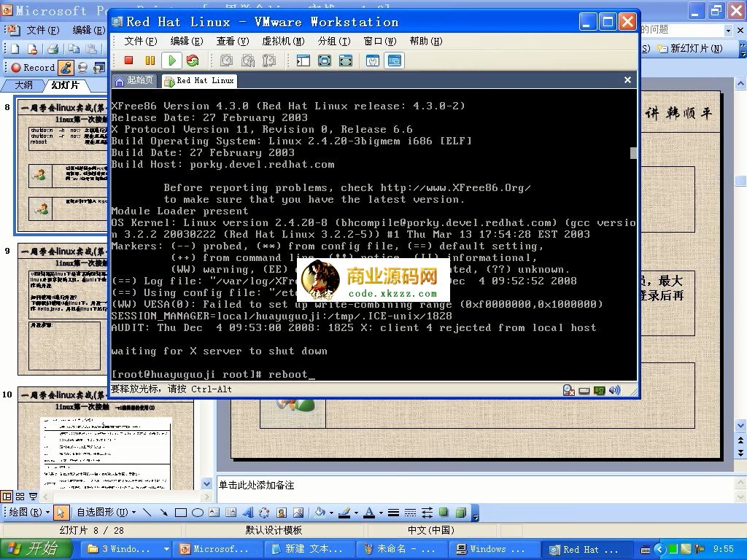Click the Line Color brush swatch
Screen dimensions: 747x560
pos(344,513)
